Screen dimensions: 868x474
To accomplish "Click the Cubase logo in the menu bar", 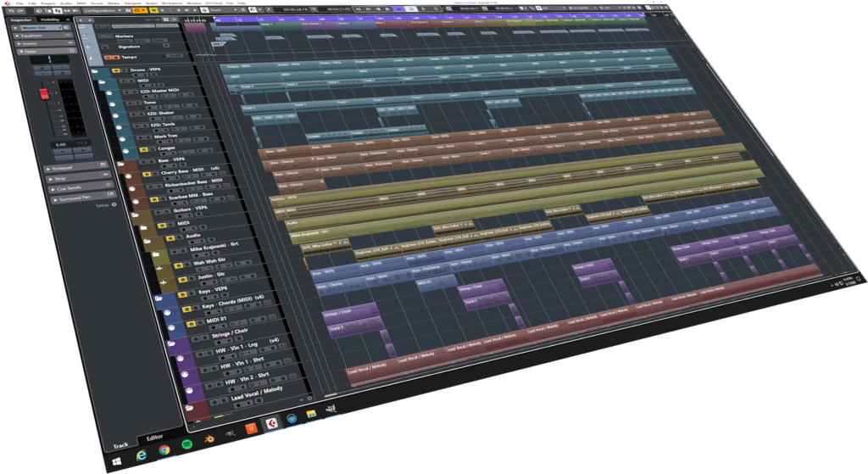I will (7, 3).
